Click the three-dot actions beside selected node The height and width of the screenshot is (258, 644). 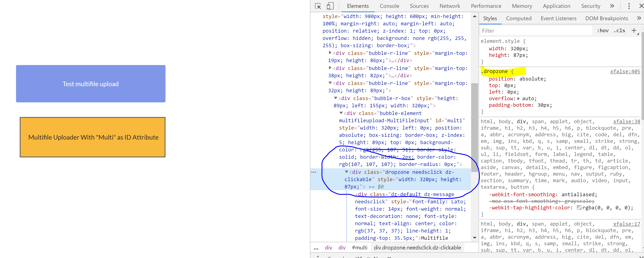click(314, 172)
